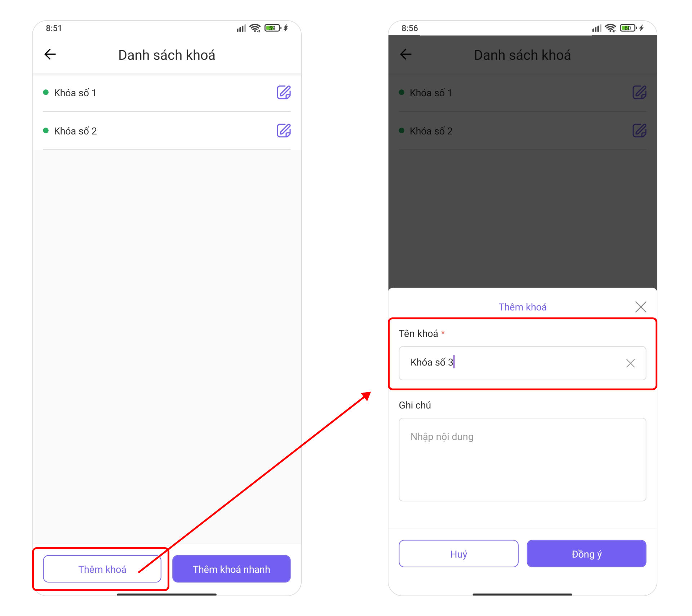The height and width of the screenshot is (616, 692).
Task: Focus the Tên khoá input field
Action: 522,363
